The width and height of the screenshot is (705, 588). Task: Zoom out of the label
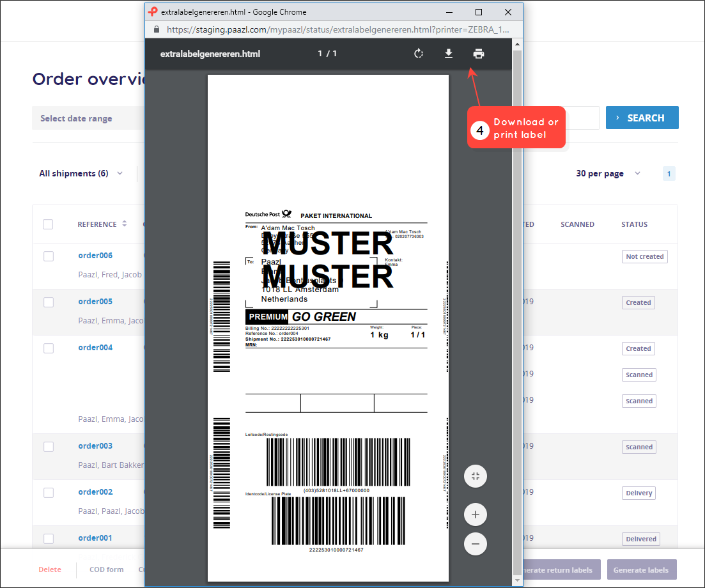tap(476, 544)
